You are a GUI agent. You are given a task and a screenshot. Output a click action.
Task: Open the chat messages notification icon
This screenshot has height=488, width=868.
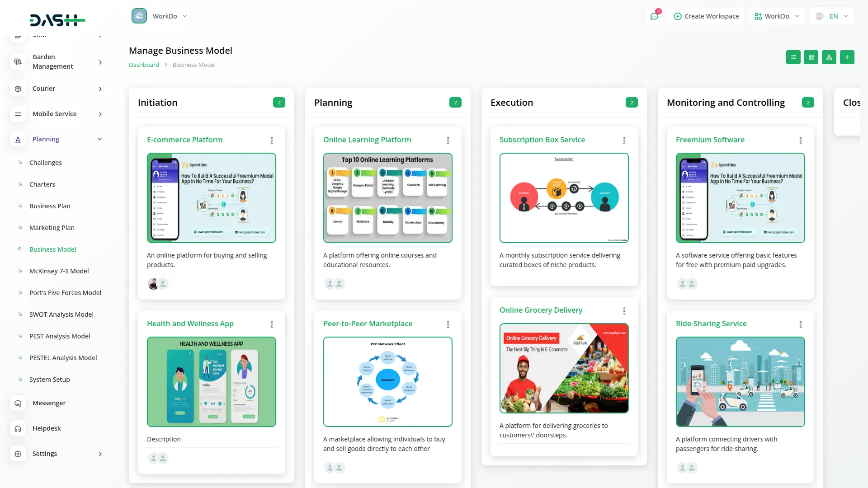(x=654, y=16)
